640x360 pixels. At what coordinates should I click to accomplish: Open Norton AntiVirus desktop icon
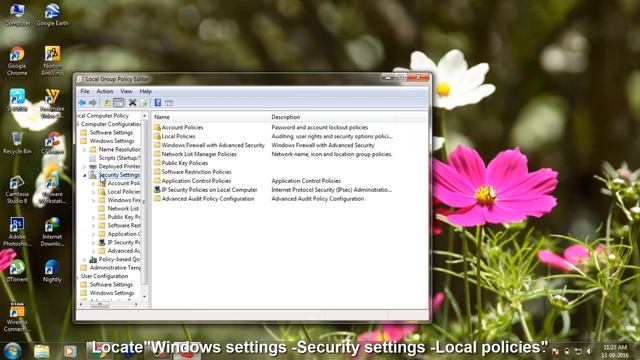point(52,61)
